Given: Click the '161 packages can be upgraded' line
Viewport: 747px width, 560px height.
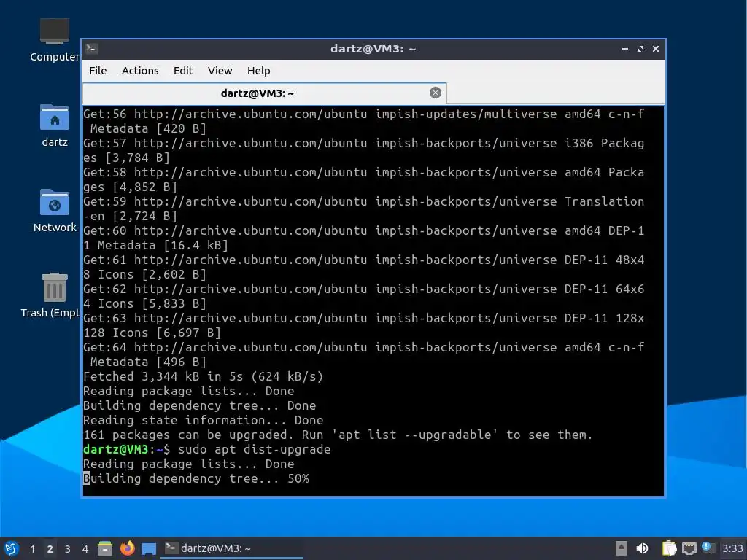Looking at the screenshot, I should 338,435.
